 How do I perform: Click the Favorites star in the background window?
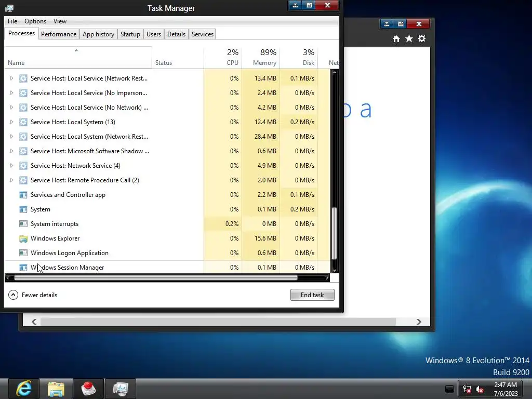(x=409, y=38)
